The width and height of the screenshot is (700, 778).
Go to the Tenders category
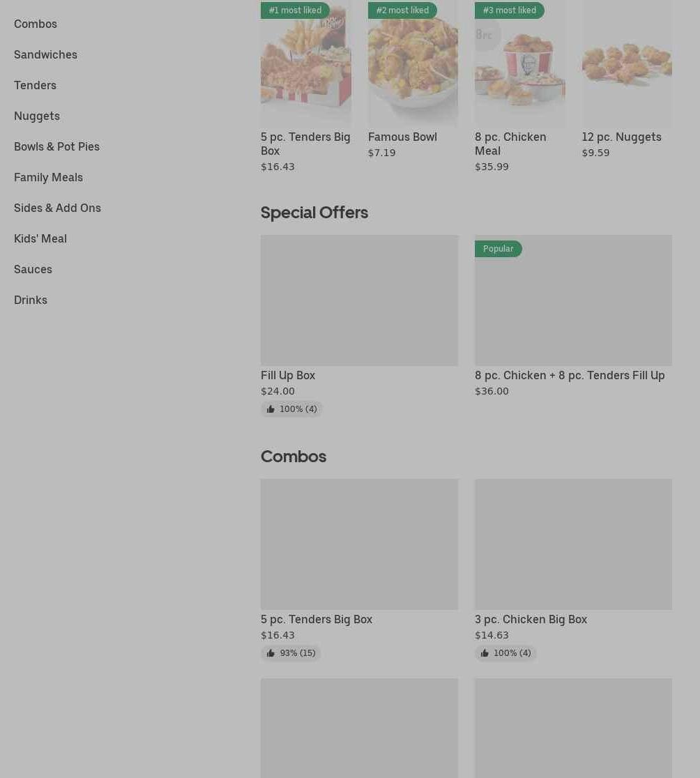click(x=35, y=85)
